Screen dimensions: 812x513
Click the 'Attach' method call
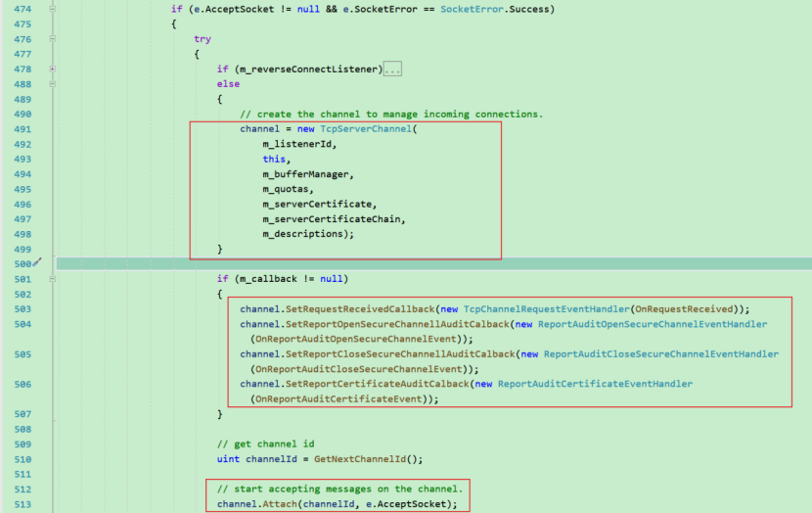280,504
